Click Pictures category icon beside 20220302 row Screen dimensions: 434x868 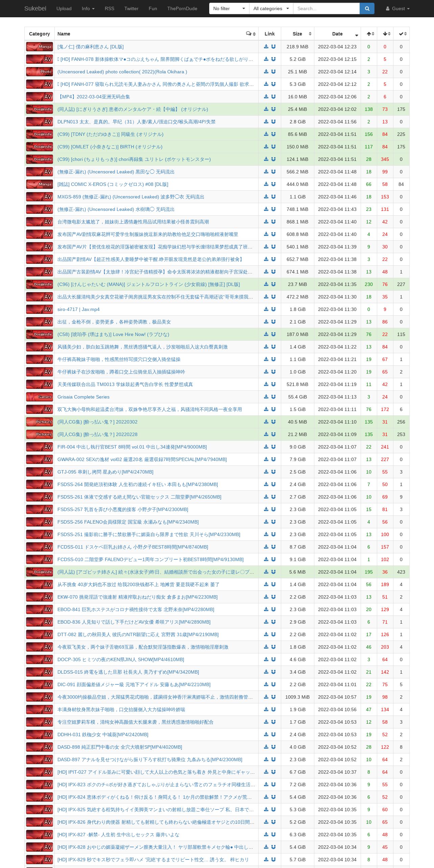coord(40,422)
